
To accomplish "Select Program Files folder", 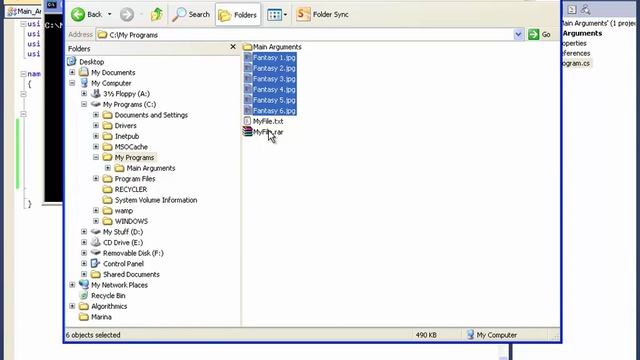I will pyautogui.click(x=135, y=178).
